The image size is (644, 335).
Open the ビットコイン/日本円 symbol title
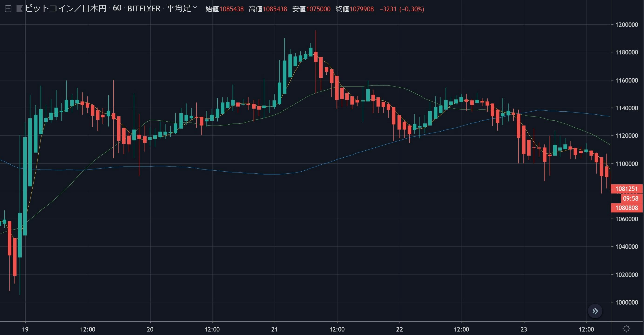(66, 9)
